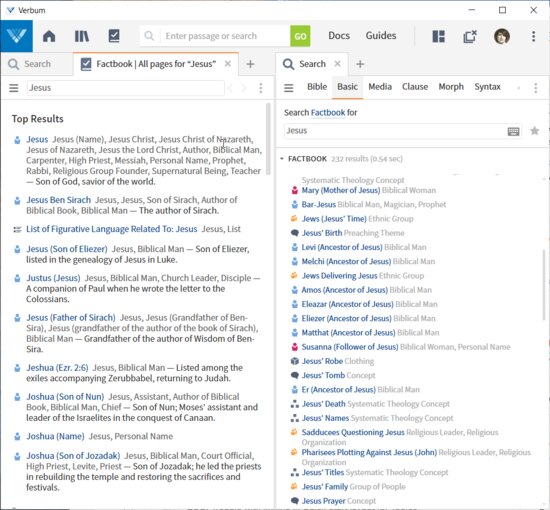Screen dimensions: 550x510
Task: Open the Factbook resource selector link
Action: [x=328, y=113]
